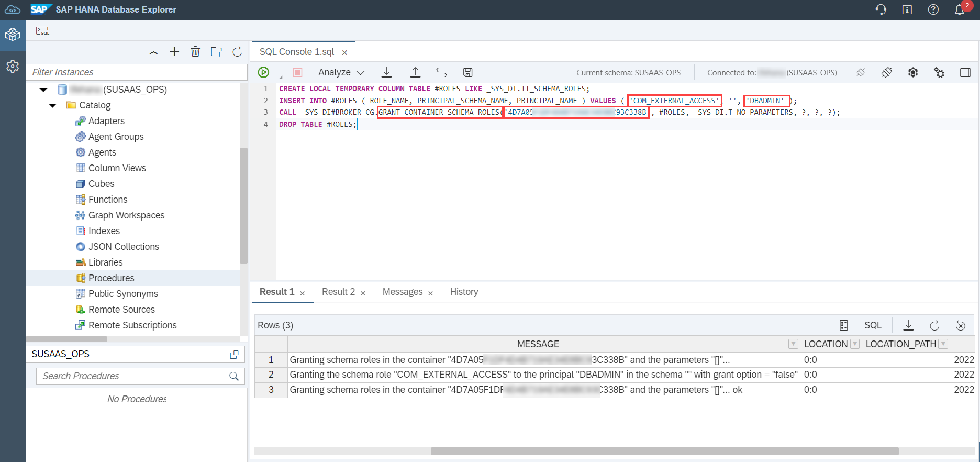This screenshot has width=980, height=462.
Task: Select result row 2 number cell
Action: 271,375
